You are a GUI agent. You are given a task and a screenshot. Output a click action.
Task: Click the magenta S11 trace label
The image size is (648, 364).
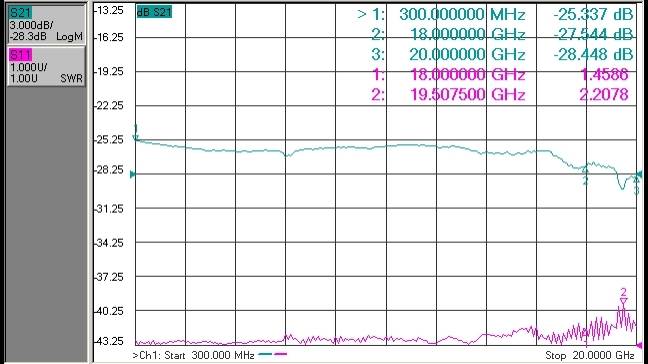[20, 55]
